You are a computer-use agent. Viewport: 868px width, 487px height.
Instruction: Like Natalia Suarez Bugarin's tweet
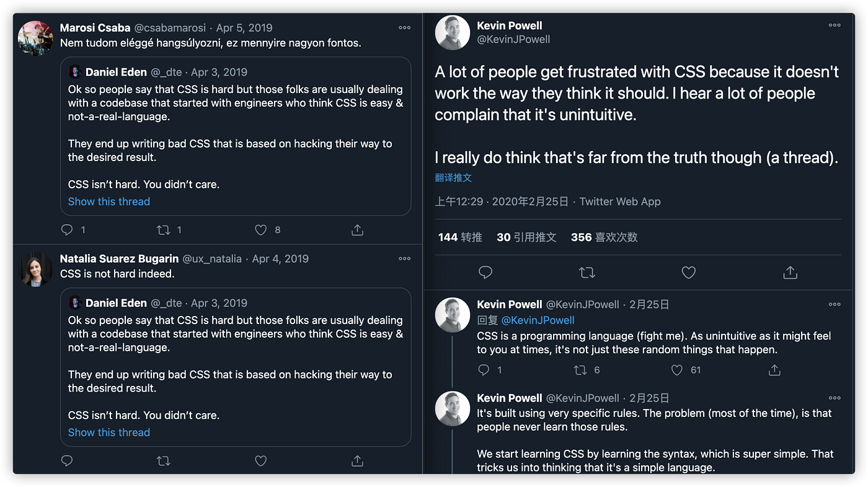click(x=261, y=460)
